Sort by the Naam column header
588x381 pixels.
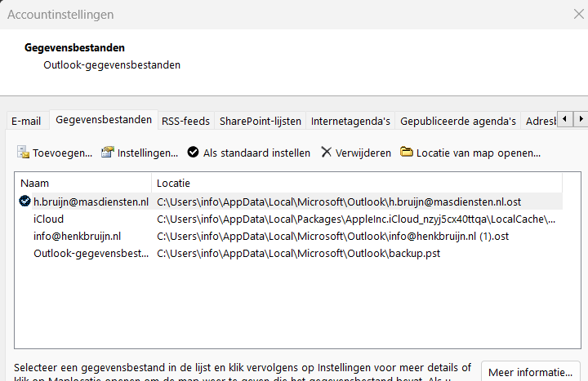point(83,183)
